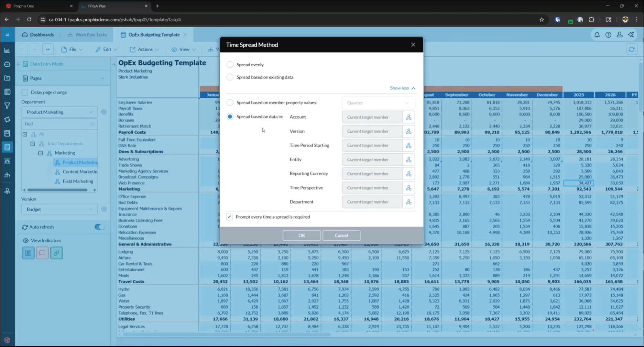Click the Cancel button
This screenshot has height=347, width=644.
tap(341, 235)
